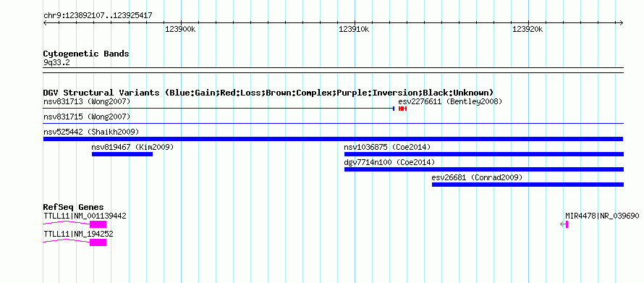Click the nsv819467 (Kim2009) label
Image resolution: width=644 pixels, height=283 pixels.
132,147
